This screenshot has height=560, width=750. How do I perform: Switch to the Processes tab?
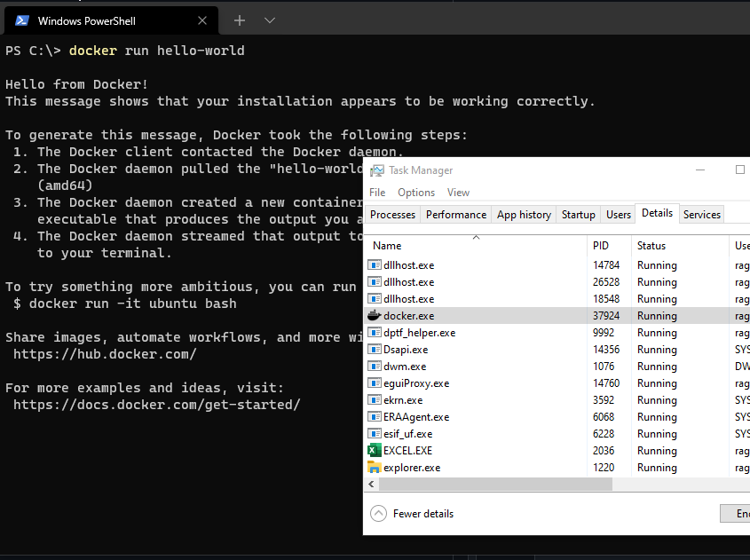pyautogui.click(x=392, y=215)
